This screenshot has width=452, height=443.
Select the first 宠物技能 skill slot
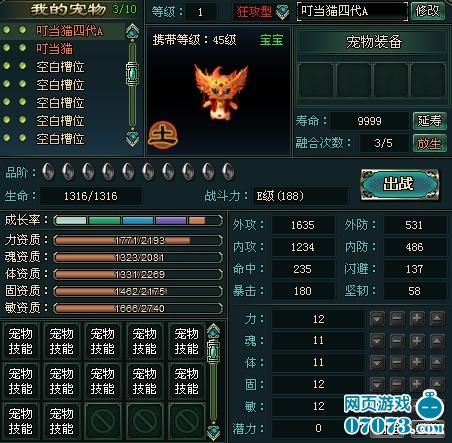click(x=21, y=341)
